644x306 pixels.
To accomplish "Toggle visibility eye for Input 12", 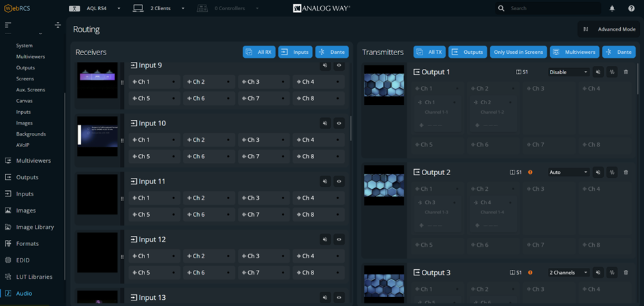I will pos(339,240).
